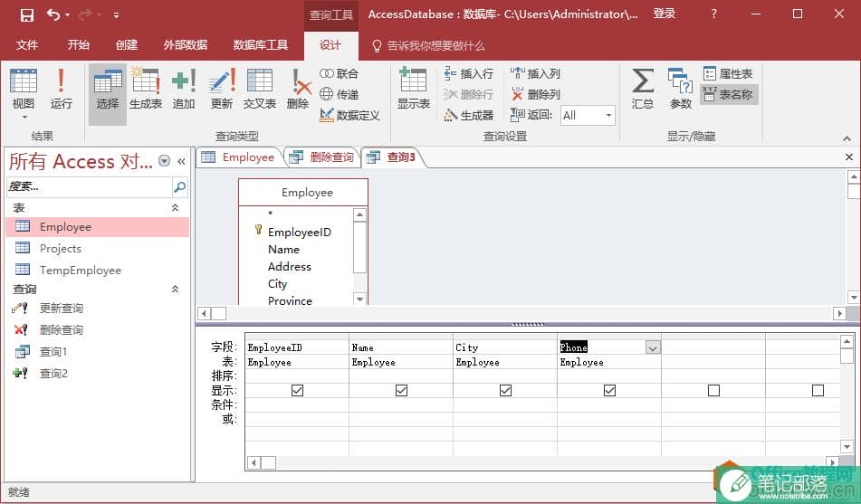
Task: Click the Save icon in title bar
Action: click(x=26, y=14)
